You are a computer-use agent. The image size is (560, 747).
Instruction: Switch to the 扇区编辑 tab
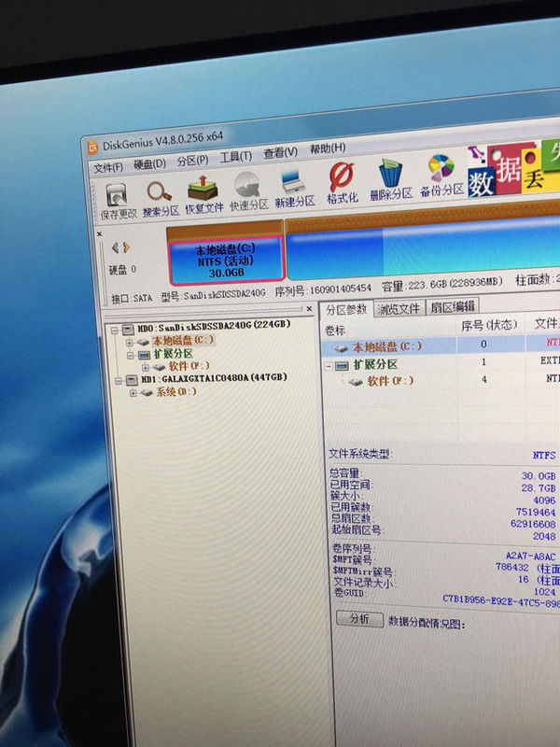(452, 306)
